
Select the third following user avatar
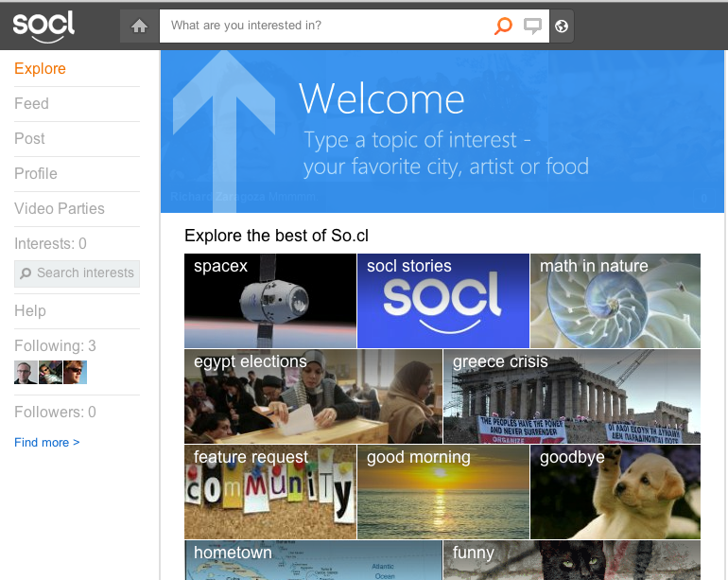75,373
